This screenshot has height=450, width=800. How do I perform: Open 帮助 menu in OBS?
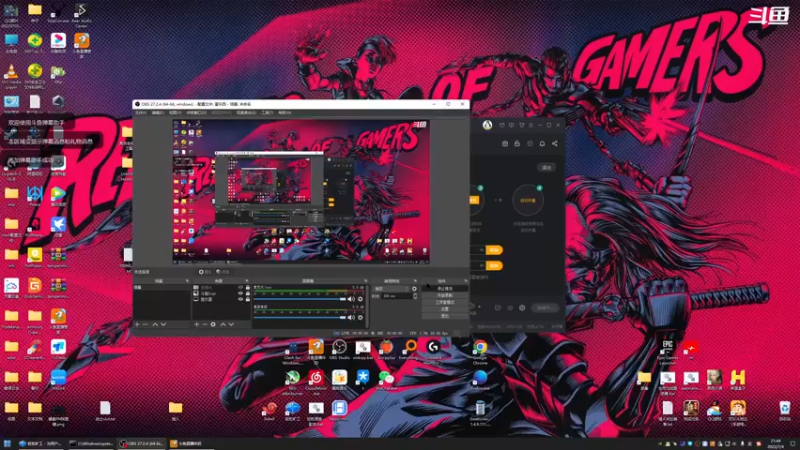coord(285,113)
